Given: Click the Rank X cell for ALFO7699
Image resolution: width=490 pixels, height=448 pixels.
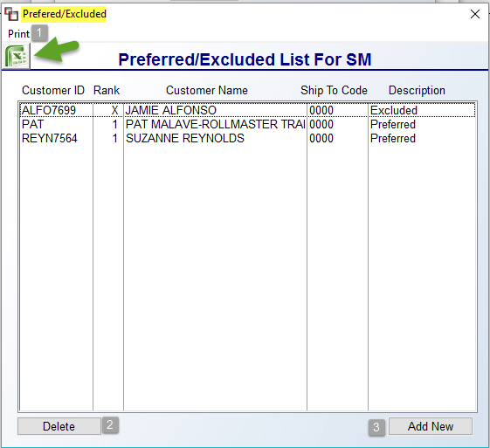Looking at the screenshot, I should coord(108,110).
